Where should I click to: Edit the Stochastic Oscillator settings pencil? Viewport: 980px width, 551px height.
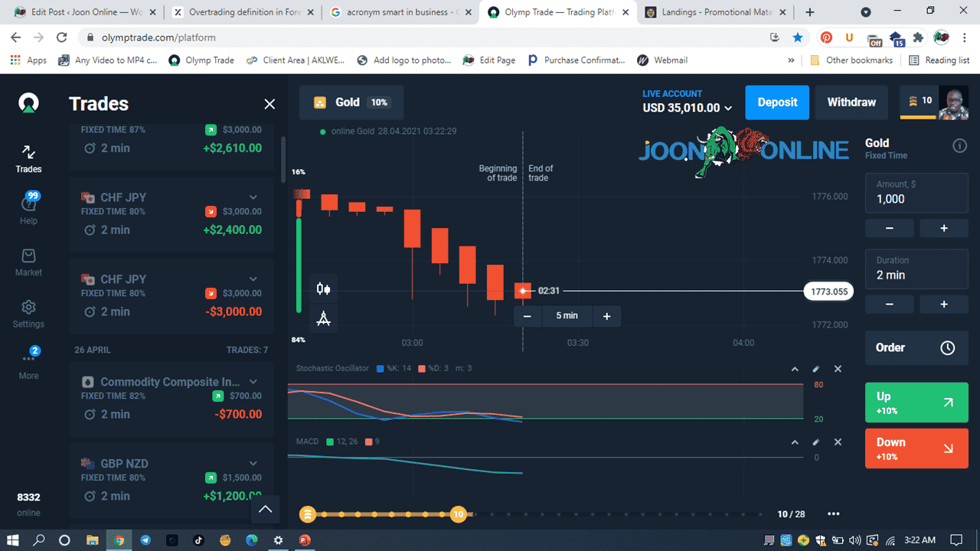coord(816,369)
